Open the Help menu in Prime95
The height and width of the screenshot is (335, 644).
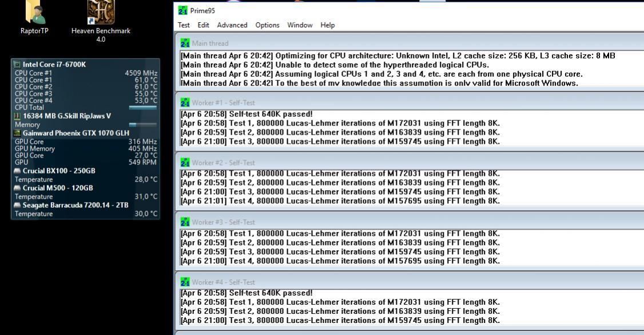(x=327, y=25)
